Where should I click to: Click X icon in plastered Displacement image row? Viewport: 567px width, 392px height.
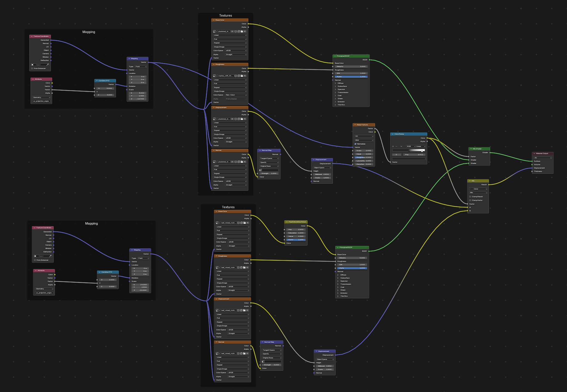pyautogui.click(x=245, y=119)
